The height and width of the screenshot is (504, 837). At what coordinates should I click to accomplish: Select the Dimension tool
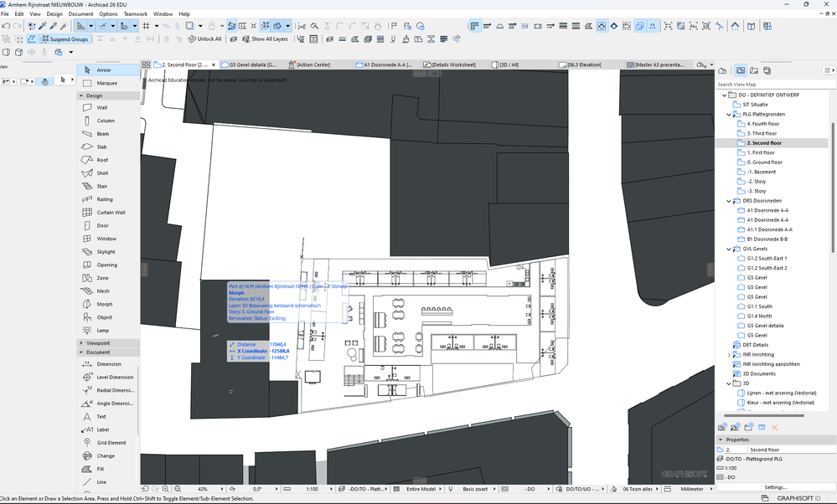pyautogui.click(x=108, y=364)
